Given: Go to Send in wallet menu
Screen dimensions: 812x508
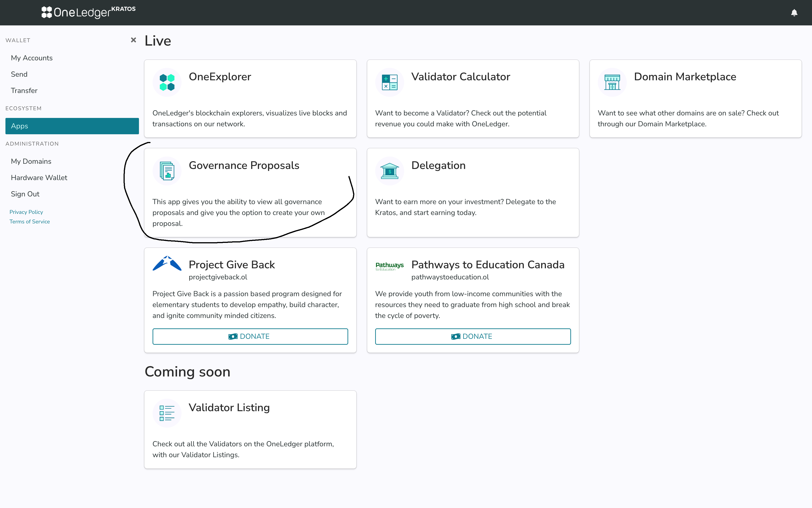Looking at the screenshot, I should 19,74.
